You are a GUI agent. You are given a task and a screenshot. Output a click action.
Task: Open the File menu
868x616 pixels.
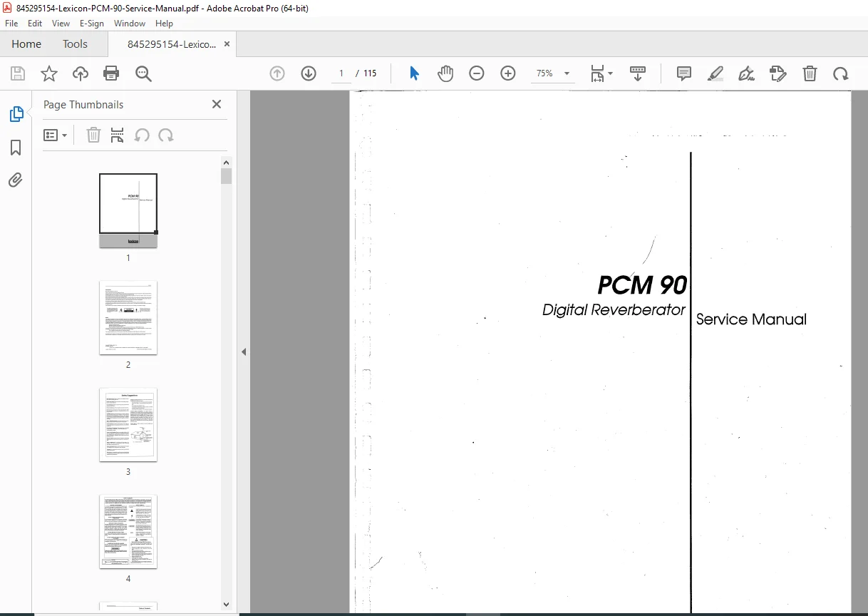point(11,24)
